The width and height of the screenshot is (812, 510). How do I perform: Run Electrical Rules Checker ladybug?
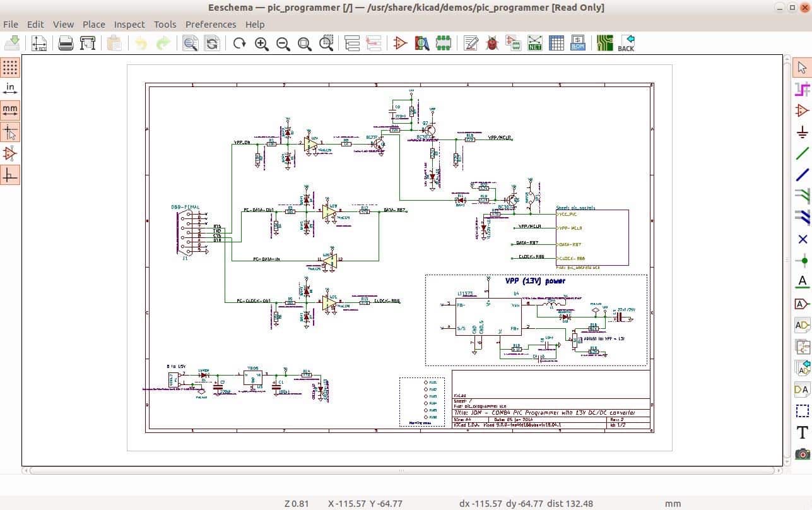(492, 43)
